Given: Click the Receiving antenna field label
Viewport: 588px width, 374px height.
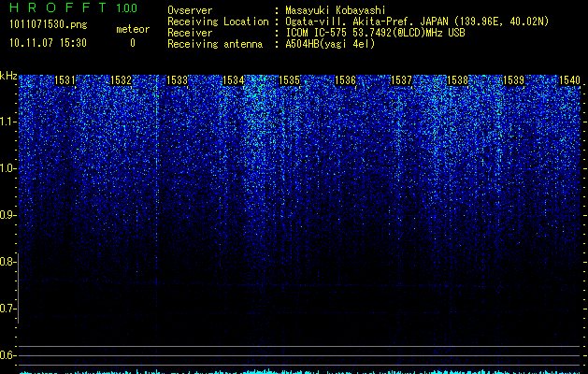Looking at the screenshot, I should pos(215,44).
